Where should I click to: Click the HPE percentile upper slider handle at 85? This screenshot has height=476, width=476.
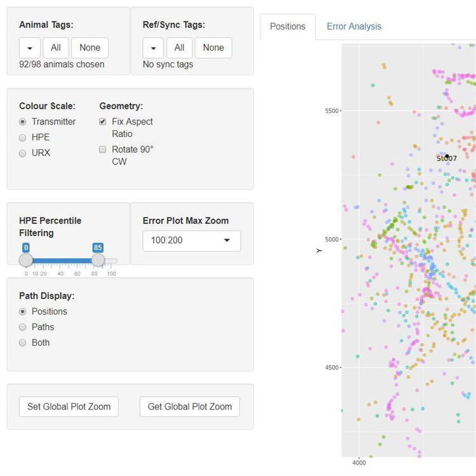[98, 260]
